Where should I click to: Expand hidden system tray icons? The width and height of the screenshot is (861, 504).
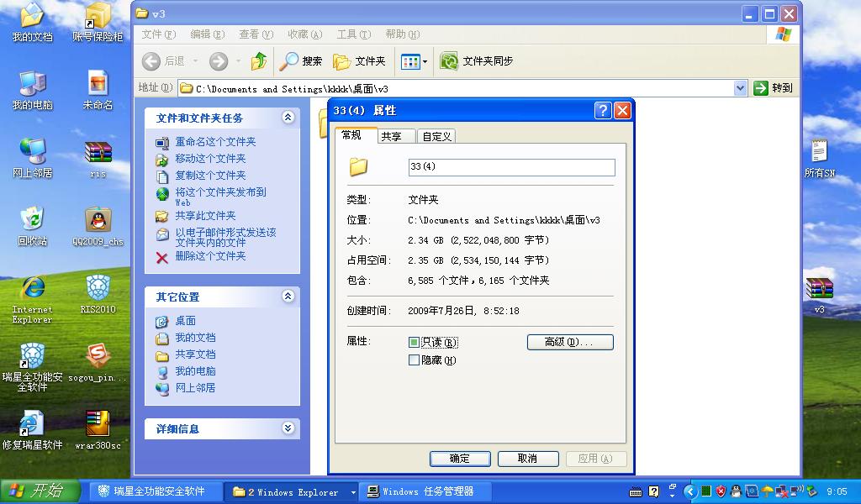[x=690, y=491]
